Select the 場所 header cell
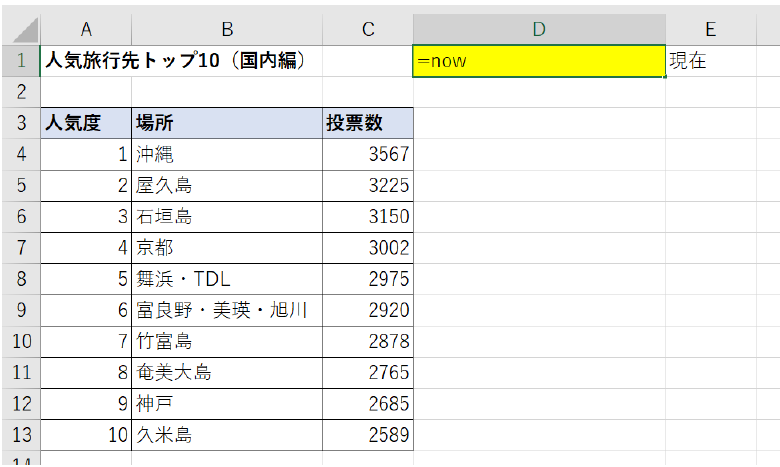Image resolution: width=780 pixels, height=467 pixels. [x=227, y=123]
